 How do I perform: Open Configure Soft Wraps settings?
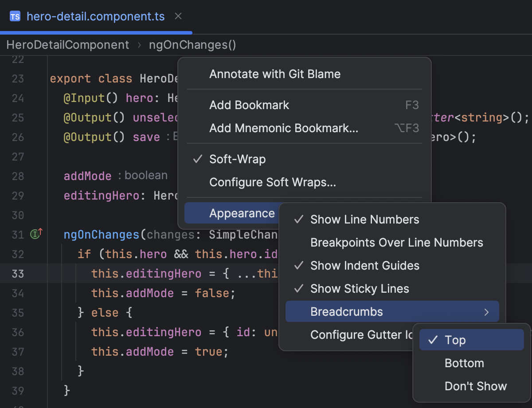[x=272, y=182]
